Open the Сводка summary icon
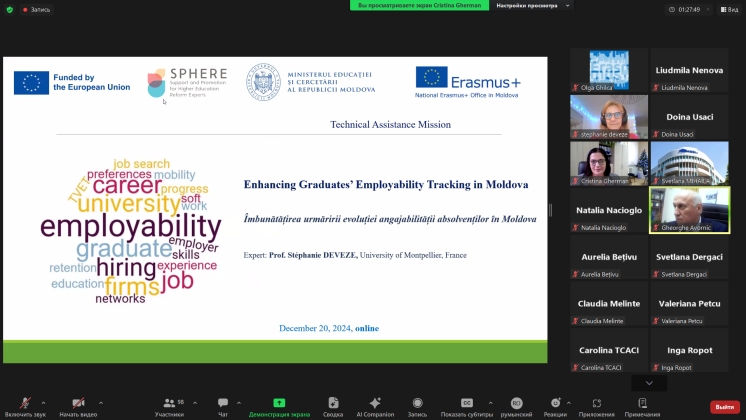The width and height of the screenshot is (746, 420). pos(333,403)
